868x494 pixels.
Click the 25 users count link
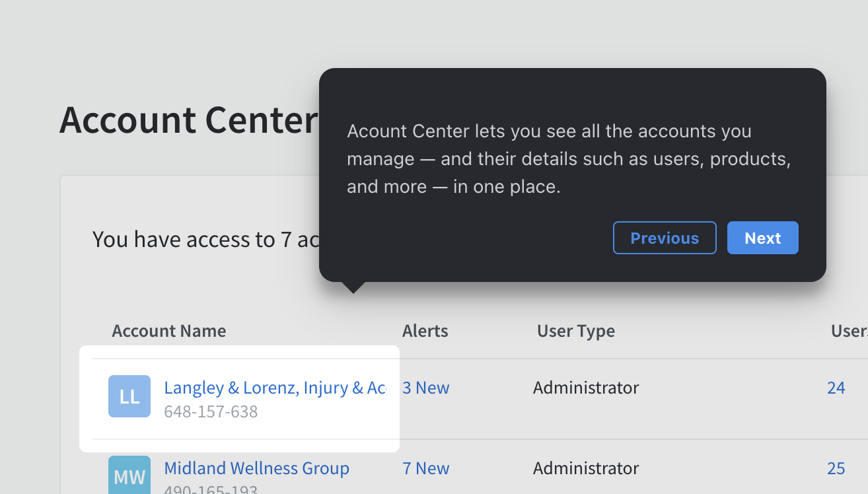point(836,468)
